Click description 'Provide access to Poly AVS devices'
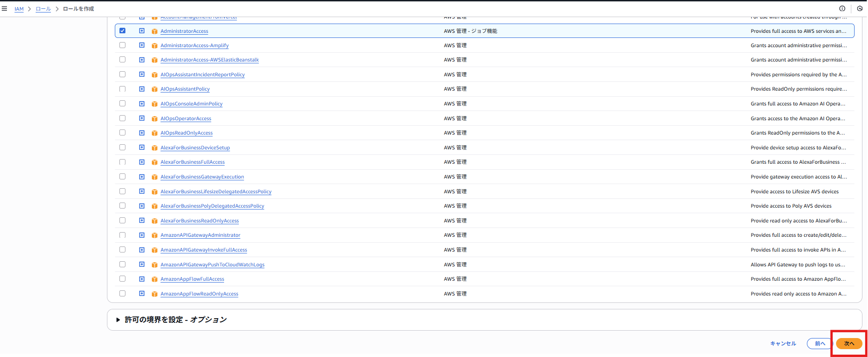Viewport: 868px width, 357px height. click(791, 206)
